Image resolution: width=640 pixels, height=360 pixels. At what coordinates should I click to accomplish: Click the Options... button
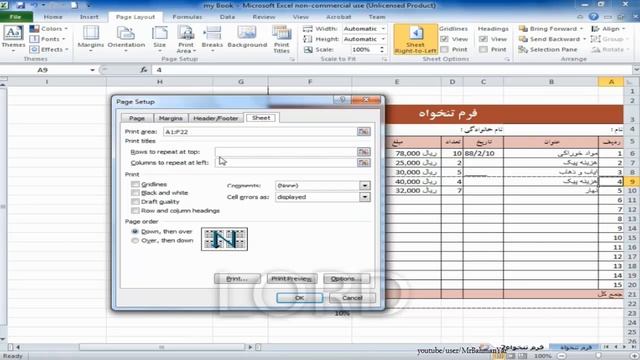click(347, 279)
